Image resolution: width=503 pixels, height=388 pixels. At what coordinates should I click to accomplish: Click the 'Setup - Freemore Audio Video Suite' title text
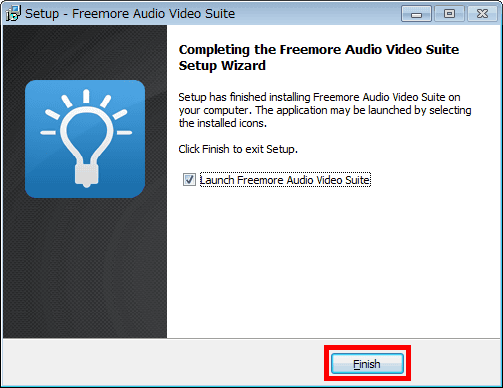130,14
